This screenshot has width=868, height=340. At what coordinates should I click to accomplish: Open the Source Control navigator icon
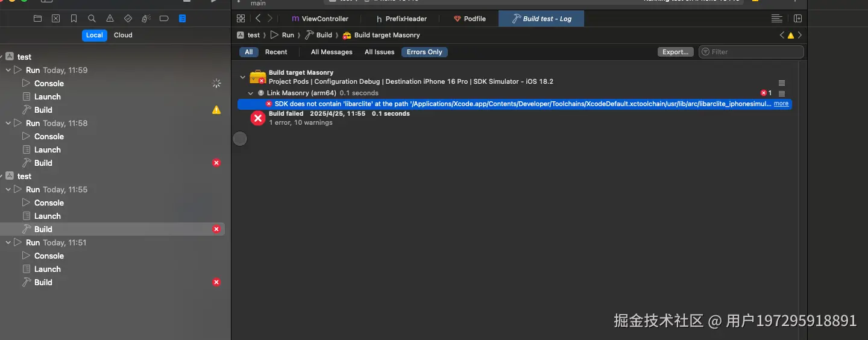[x=55, y=19]
